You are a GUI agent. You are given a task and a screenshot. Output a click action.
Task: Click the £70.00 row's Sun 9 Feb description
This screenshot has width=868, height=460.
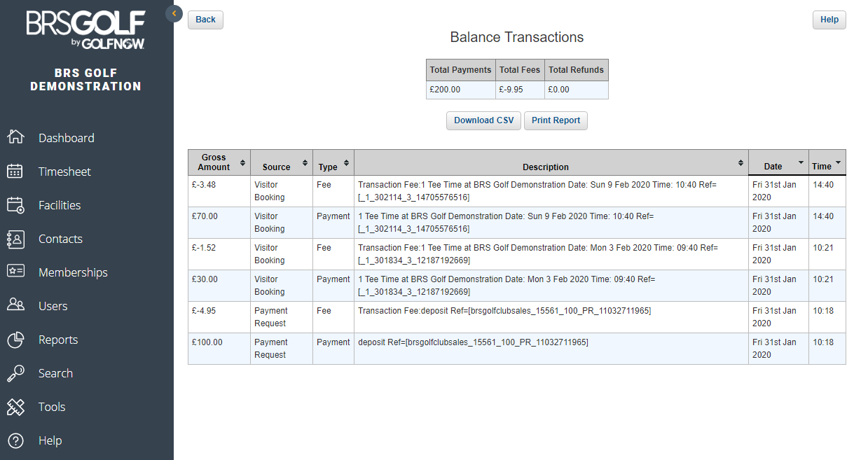(x=507, y=223)
